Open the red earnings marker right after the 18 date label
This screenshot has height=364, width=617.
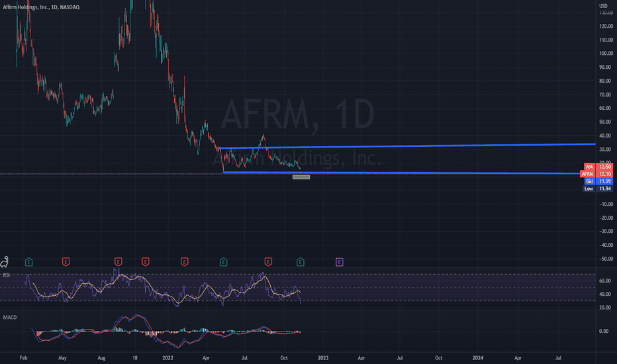point(145,262)
